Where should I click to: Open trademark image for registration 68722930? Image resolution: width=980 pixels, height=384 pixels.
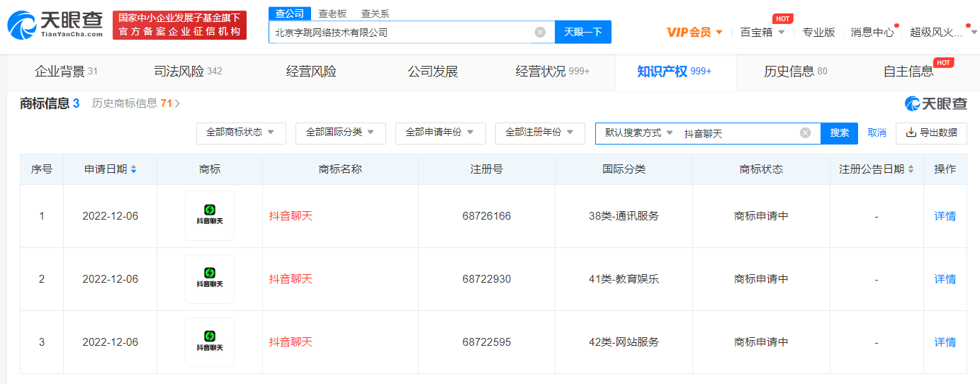pyautogui.click(x=210, y=279)
